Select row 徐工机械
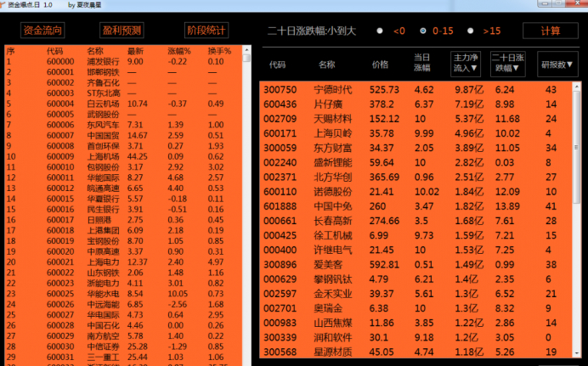Screen dimensions: 588x366 point(416,235)
